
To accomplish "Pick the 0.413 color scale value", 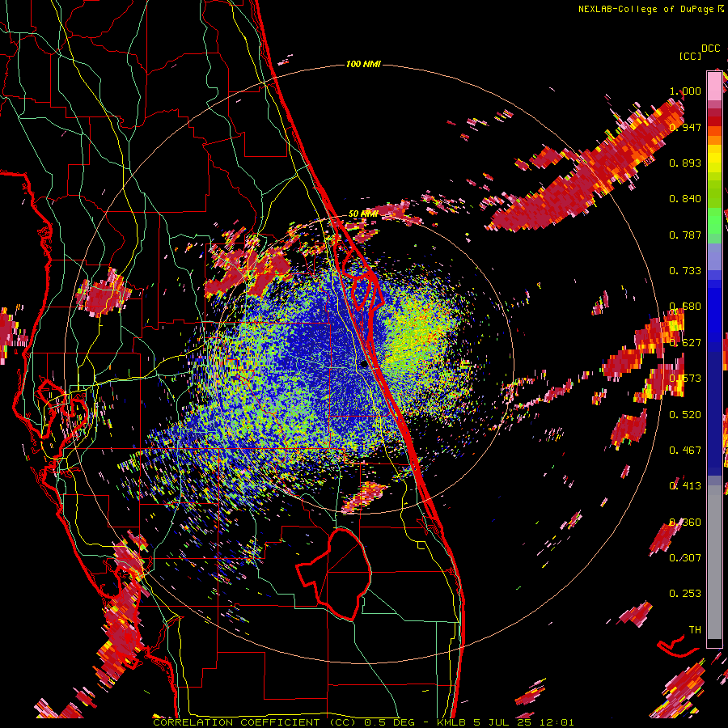I will click(x=685, y=486).
